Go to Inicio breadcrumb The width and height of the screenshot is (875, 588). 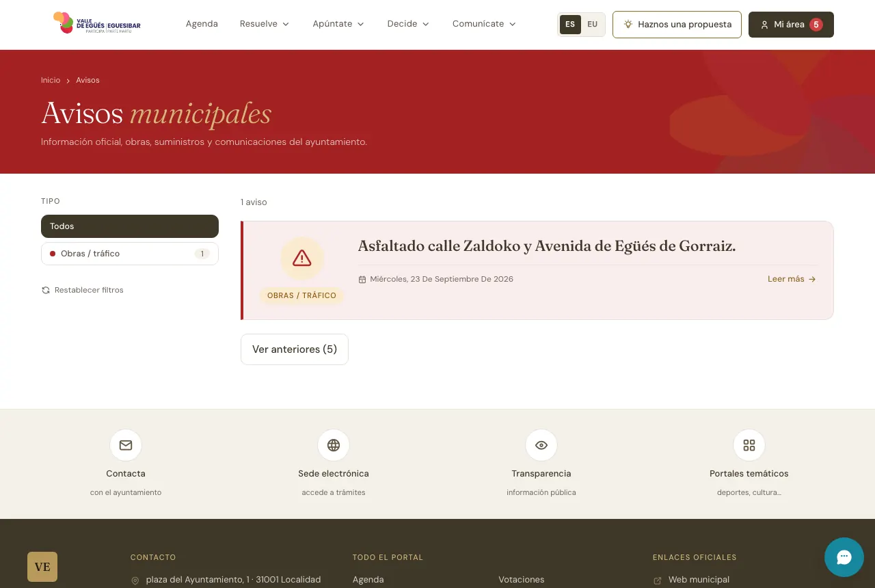51,80
